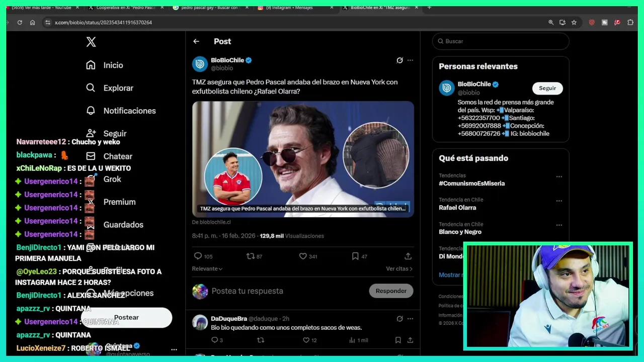Click the X logo in the sidebar
644x362 pixels.
tap(91, 42)
